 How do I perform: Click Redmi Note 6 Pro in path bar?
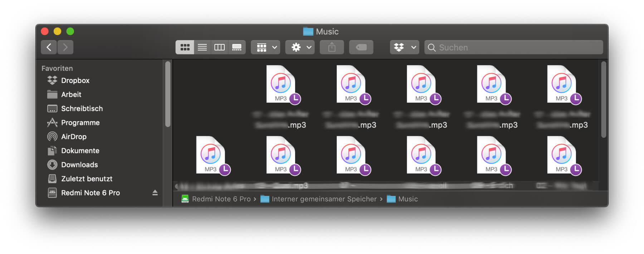pos(221,199)
